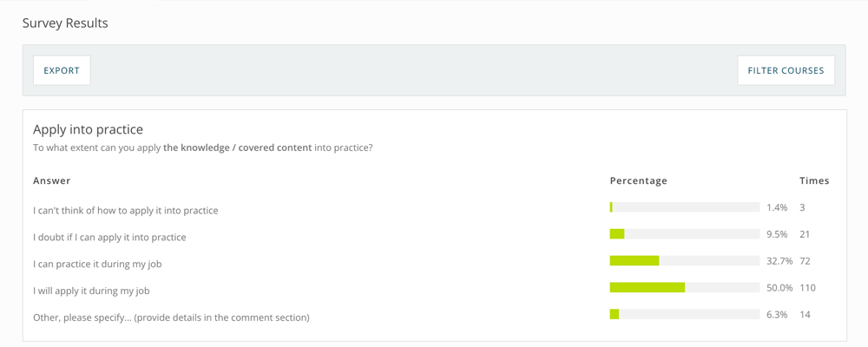Click the Percentage column header
The height and width of the screenshot is (347, 868).
pyautogui.click(x=638, y=180)
